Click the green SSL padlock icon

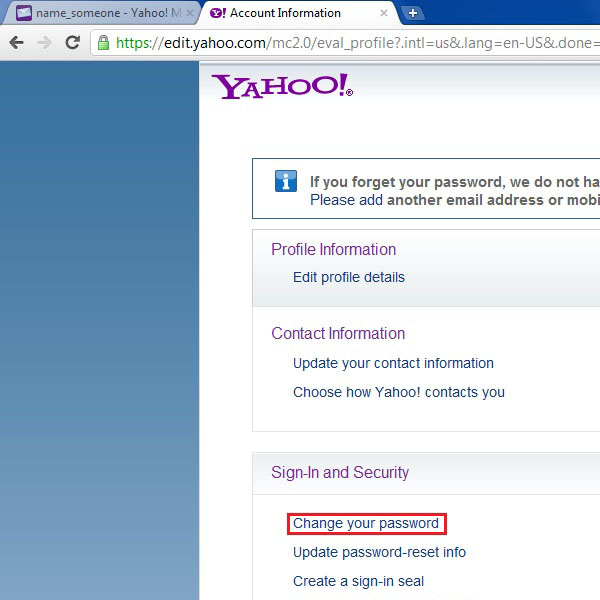pos(103,42)
